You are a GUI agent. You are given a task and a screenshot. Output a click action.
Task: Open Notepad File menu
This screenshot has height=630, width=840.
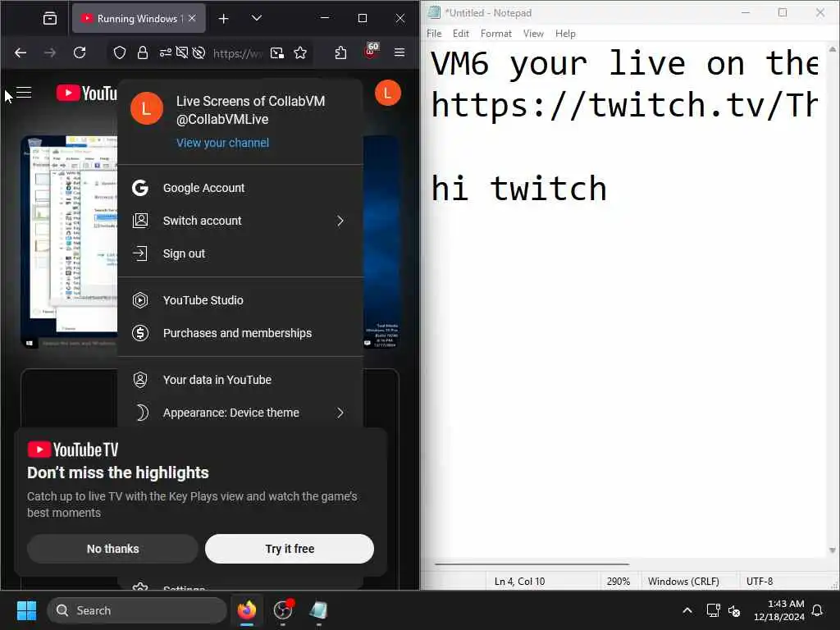(x=434, y=33)
